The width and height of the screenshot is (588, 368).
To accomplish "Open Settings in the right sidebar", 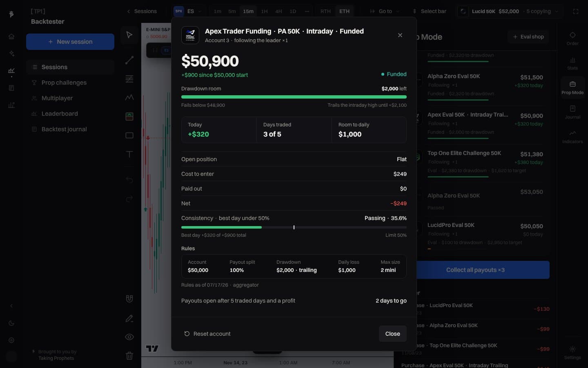I will 572,352.
